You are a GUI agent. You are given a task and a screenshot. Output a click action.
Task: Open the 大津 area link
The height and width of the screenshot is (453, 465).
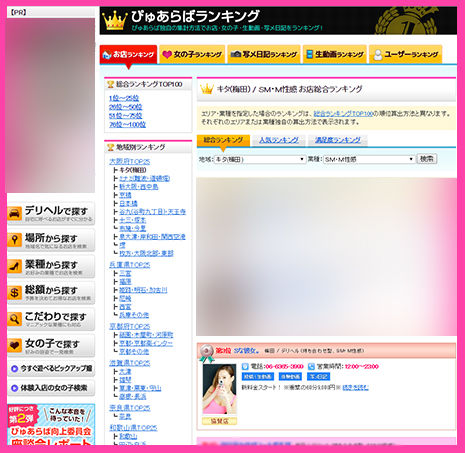point(125,371)
